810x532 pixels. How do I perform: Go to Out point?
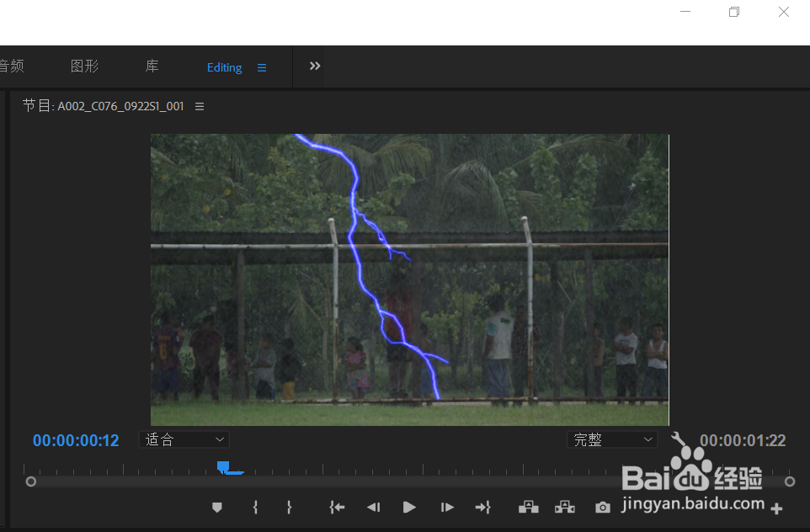click(x=483, y=508)
